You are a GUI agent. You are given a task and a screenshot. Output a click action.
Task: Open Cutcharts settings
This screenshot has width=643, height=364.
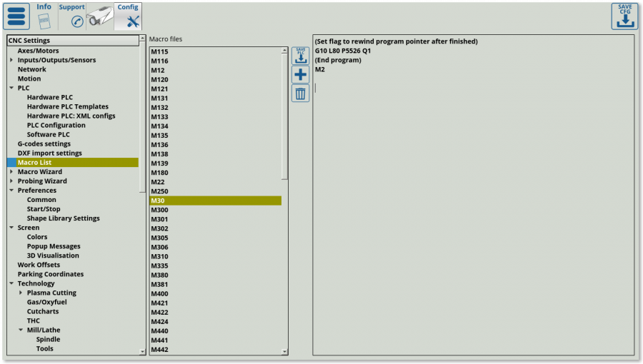click(43, 312)
